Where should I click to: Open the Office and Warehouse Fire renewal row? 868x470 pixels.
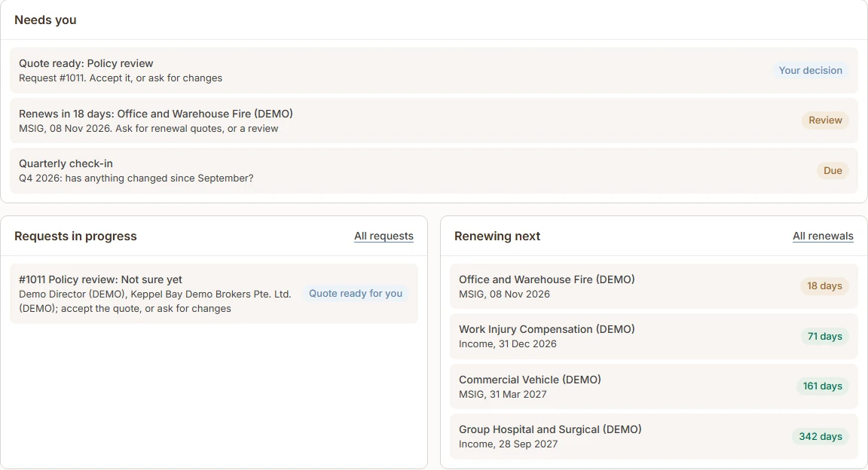pyautogui.click(x=653, y=286)
